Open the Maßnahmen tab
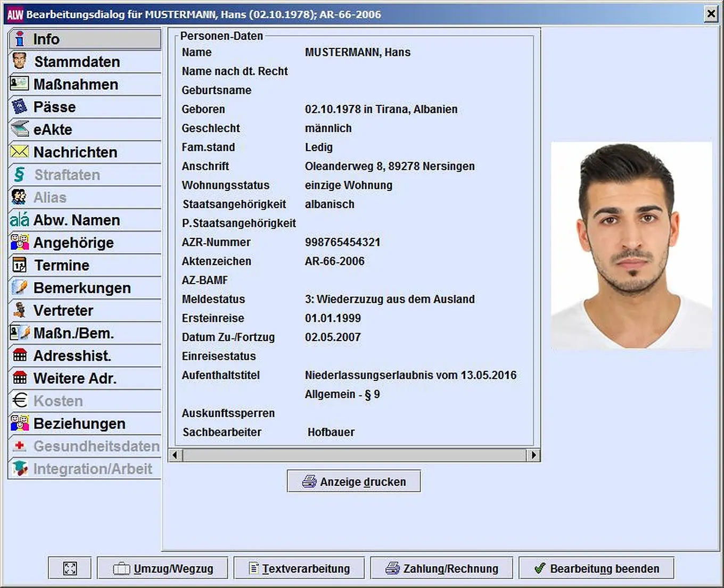Image resolution: width=724 pixels, height=588 pixels. click(76, 85)
